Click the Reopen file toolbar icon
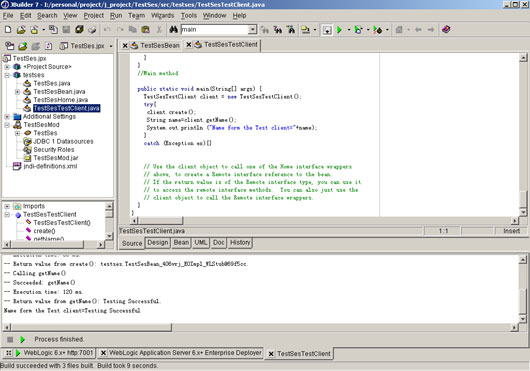The image size is (530, 371). [x=34, y=30]
